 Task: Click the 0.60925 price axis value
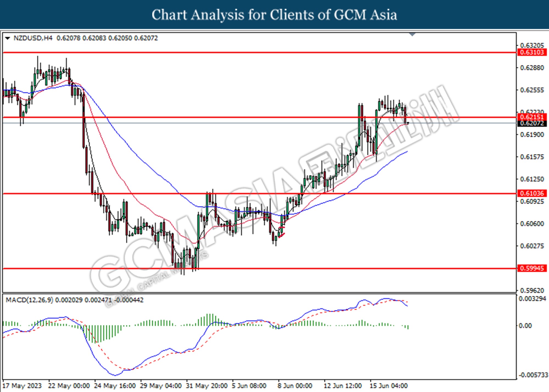(x=532, y=201)
